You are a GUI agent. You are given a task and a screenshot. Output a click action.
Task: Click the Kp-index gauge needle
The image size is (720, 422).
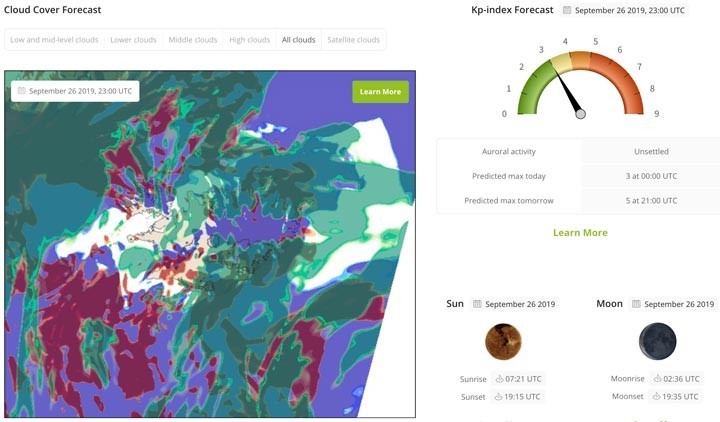coord(571,98)
